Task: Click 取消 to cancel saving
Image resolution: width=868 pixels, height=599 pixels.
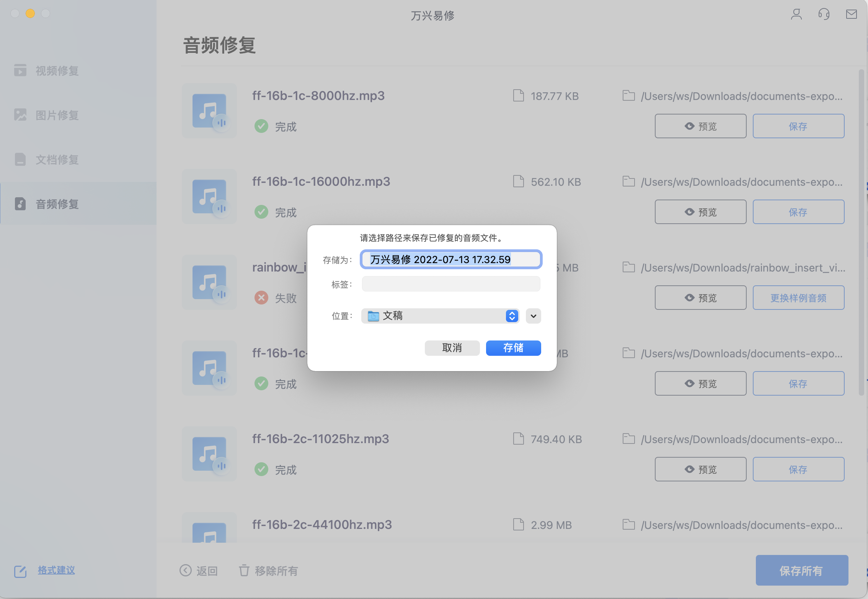Action: point(452,348)
